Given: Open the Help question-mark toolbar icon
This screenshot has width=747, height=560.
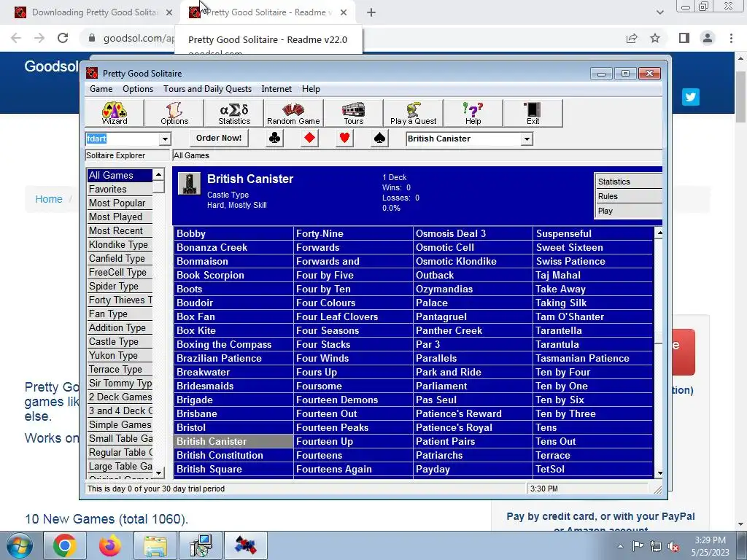Looking at the screenshot, I should [x=473, y=113].
